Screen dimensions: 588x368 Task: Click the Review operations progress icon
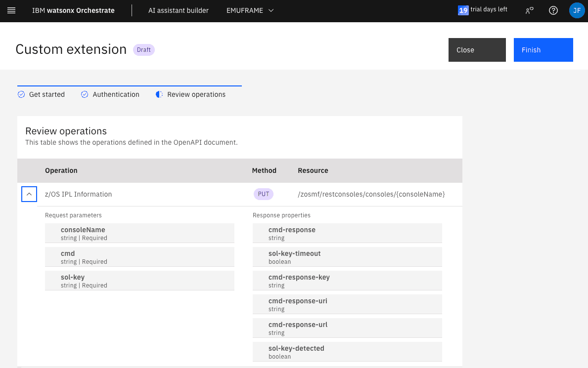[159, 94]
